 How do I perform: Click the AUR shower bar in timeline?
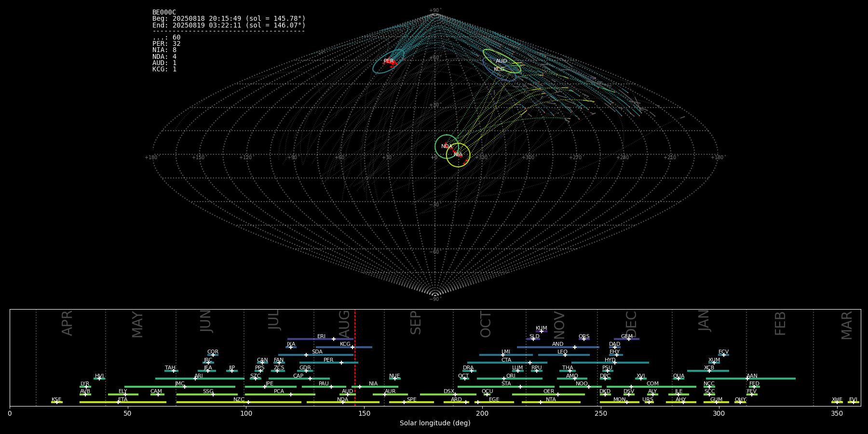(390, 394)
